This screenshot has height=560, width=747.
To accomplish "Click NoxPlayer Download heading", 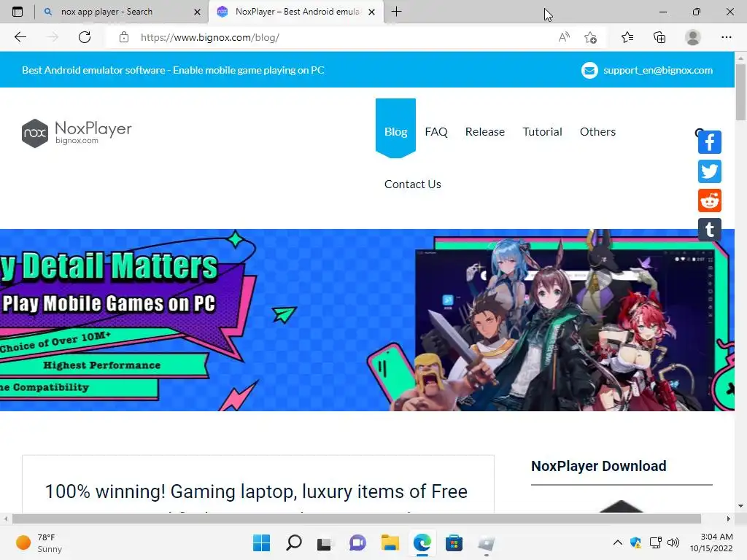I will [598, 466].
